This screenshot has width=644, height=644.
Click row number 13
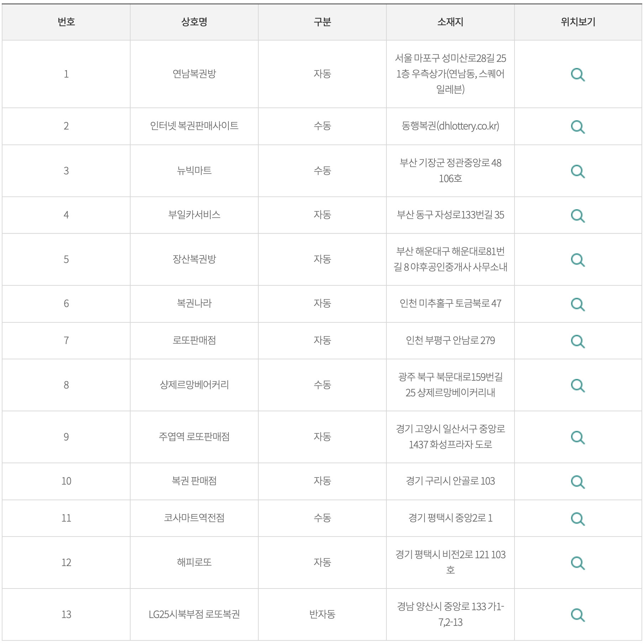(66, 614)
